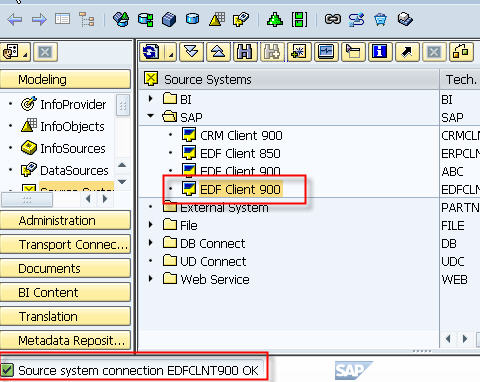Image resolution: width=480 pixels, height=382 pixels.
Task: Click the chain link icon
Action: tap(333, 19)
